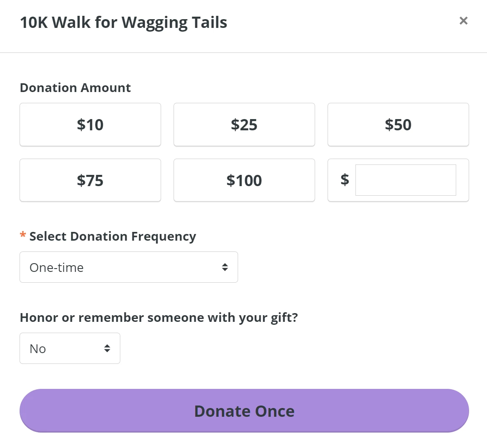
Task: Click the Donation Amount heading
Action: [75, 87]
